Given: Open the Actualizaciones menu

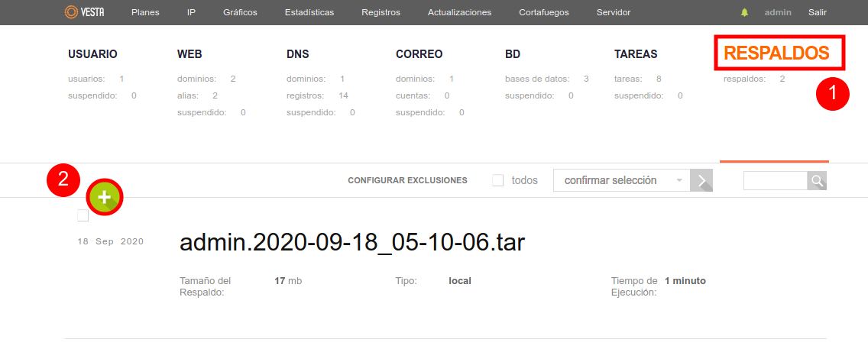Looking at the screenshot, I should coord(459,12).
